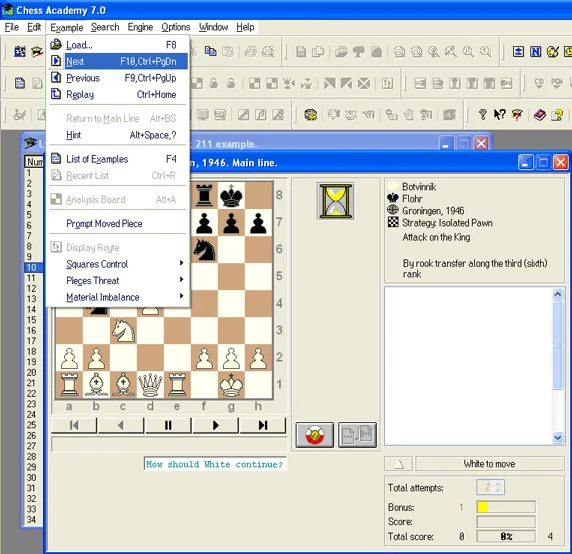Open the Options menu
Viewport: 572px width, 554px height.
click(x=176, y=27)
